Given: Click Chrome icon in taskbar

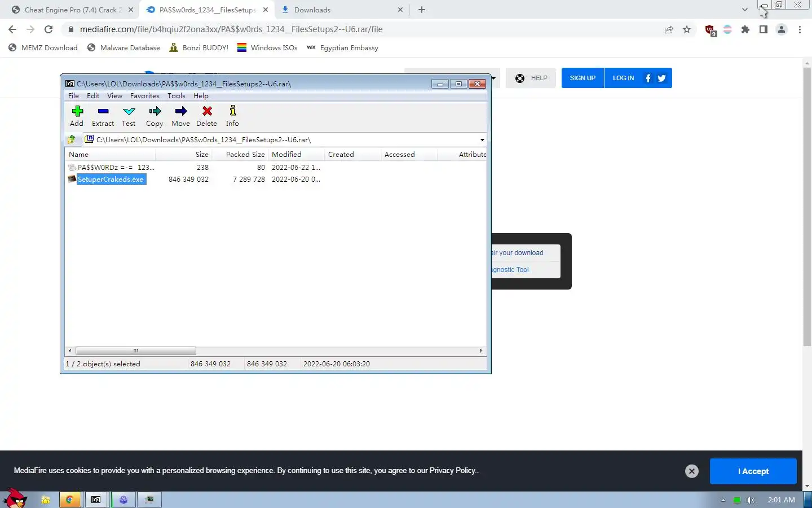Looking at the screenshot, I should [x=70, y=500].
